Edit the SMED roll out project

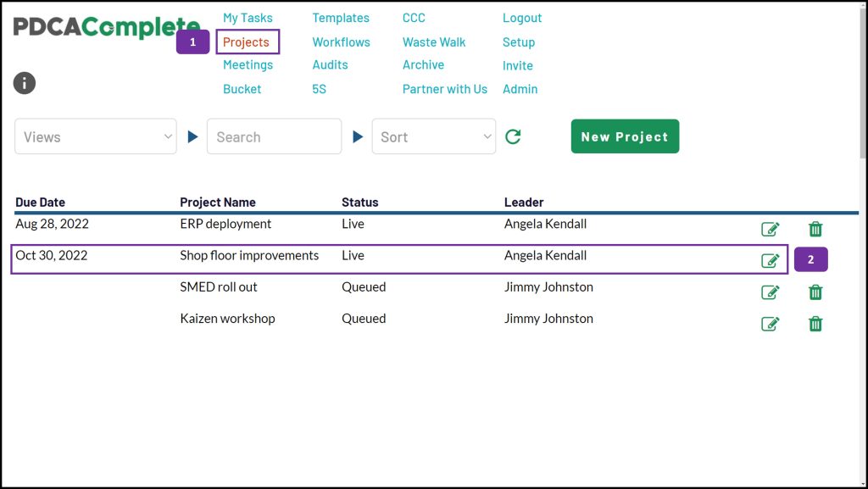tap(770, 292)
